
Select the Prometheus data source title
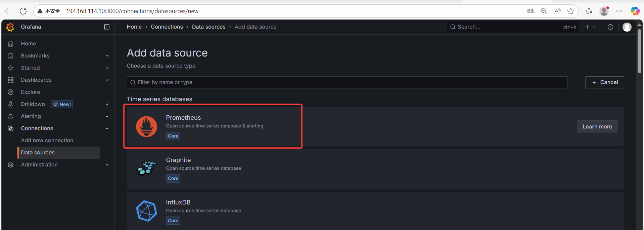tap(183, 118)
